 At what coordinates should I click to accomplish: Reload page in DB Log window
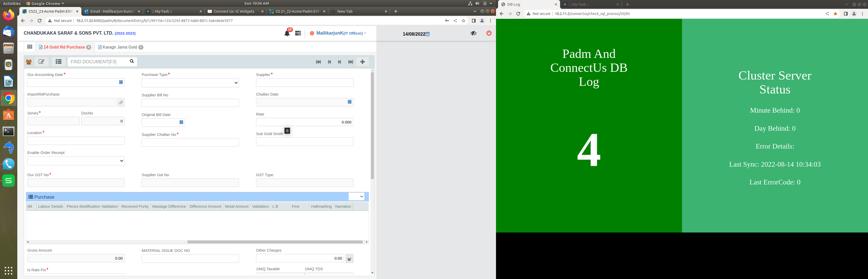click(518, 14)
